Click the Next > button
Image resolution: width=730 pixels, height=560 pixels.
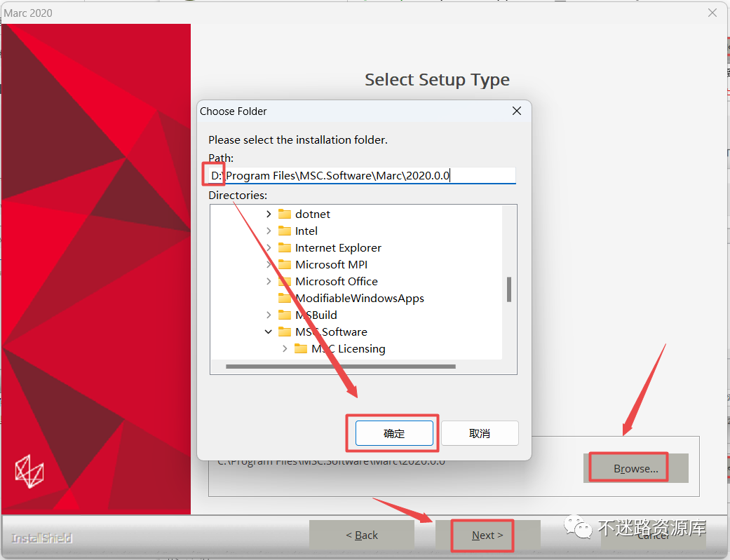[487, 535]
